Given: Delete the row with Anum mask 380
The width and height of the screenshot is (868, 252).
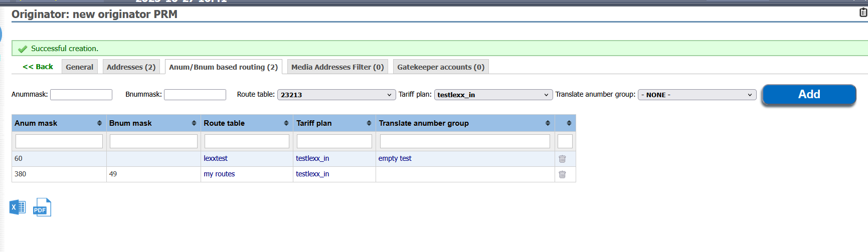Looking at the screenshot, I should pos(562,174).
